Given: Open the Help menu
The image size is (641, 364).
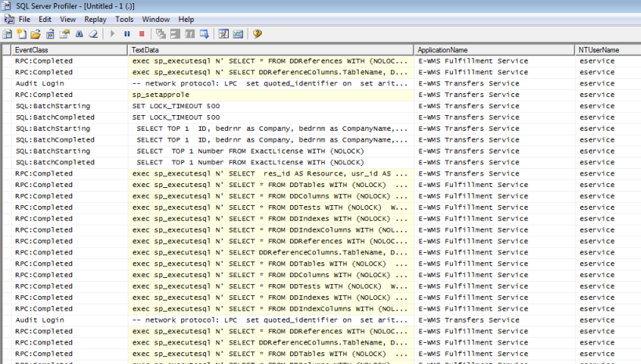Looking at the screenshot, I should tap(186, 20).
